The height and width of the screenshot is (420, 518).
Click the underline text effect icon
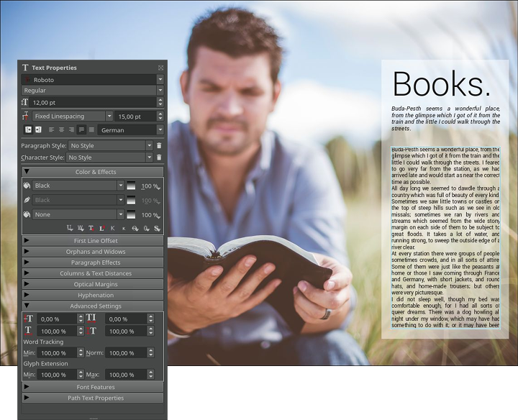69,228
